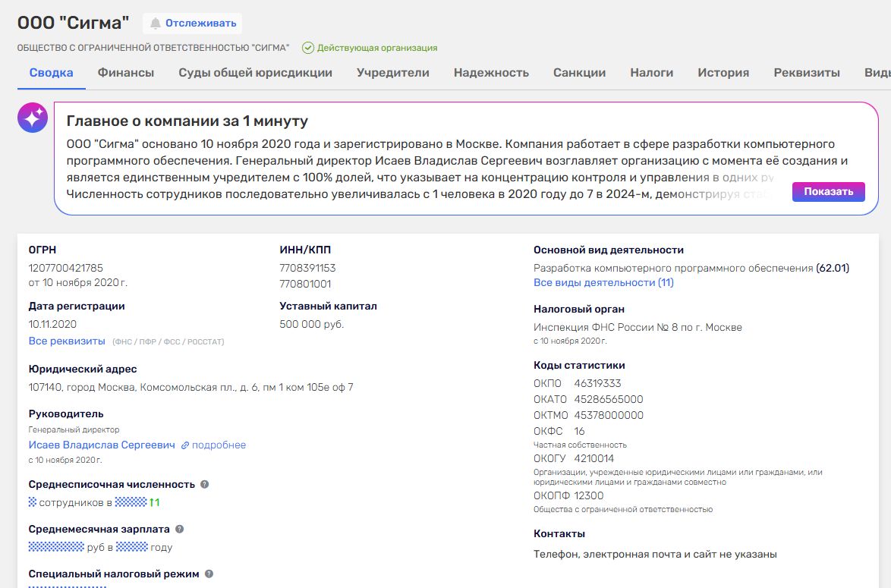Open the Все реквизиты link
891x588 pixels.
(x=67, y=341)
